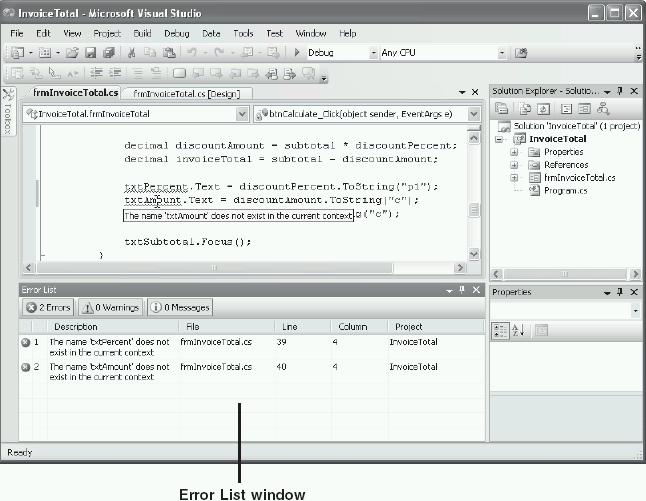
Task: Click View Designer icon in Solution Explorer
Action: 584,109
